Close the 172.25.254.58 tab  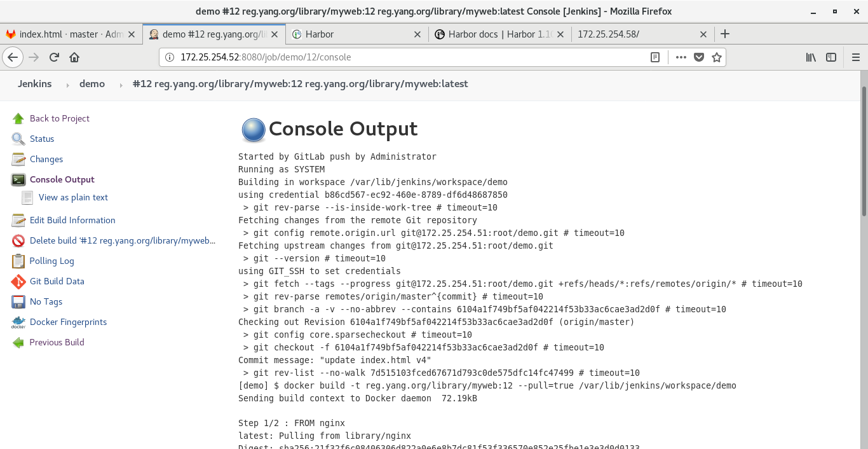click(703, 34)
